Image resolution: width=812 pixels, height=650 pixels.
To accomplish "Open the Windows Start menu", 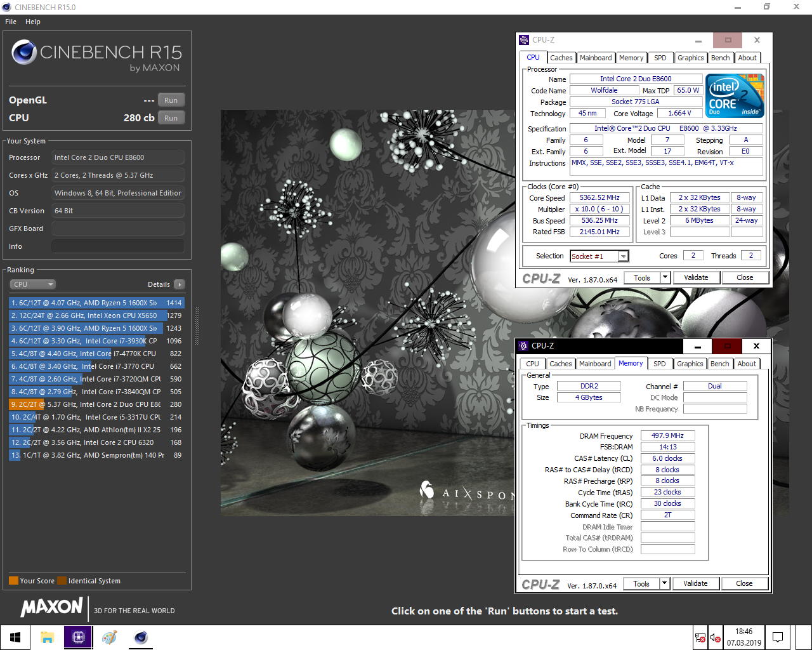I will tap(15, 637).
